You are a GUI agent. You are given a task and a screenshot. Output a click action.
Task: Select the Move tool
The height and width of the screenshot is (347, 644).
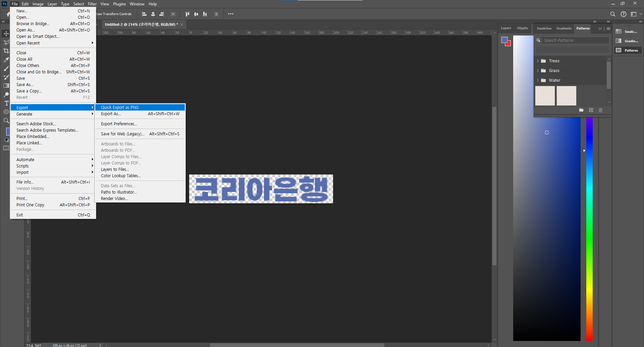(x=6, y=33)
